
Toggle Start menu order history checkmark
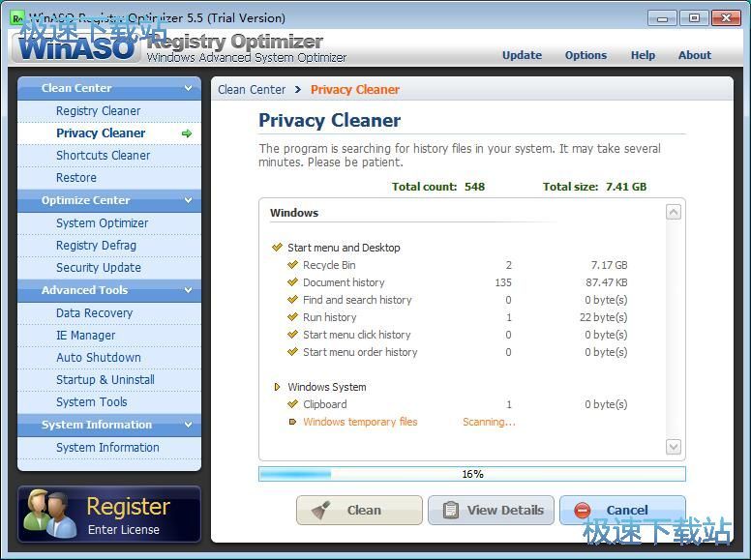tap(292, 352)
